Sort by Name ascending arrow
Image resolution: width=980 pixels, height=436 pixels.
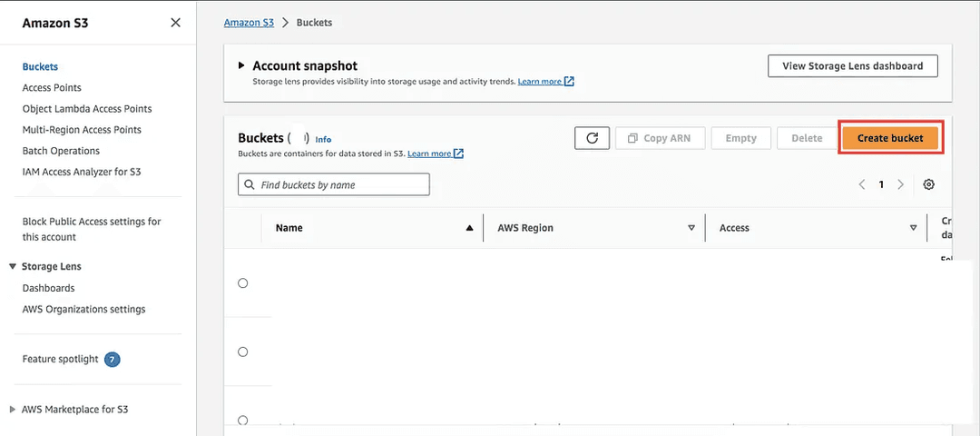(469, 228)
